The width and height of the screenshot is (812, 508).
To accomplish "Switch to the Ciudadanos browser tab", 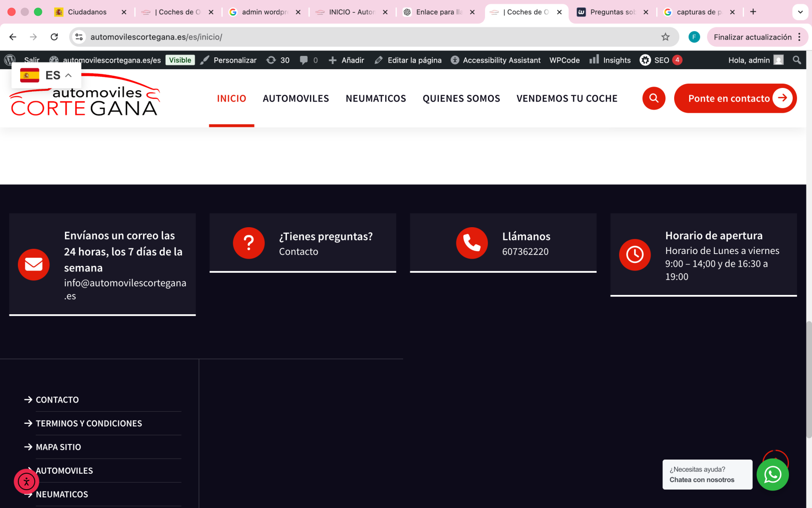I will tap(87, 12).
